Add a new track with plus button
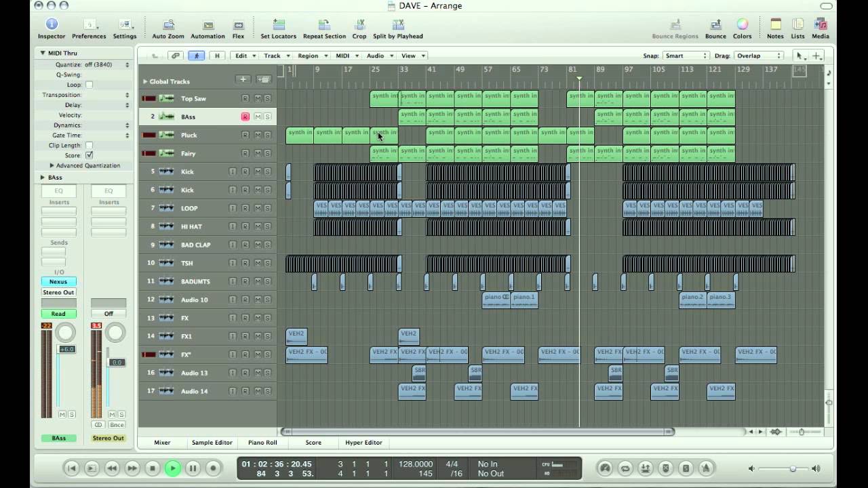The image size is (868, 488). pos(243,80)
